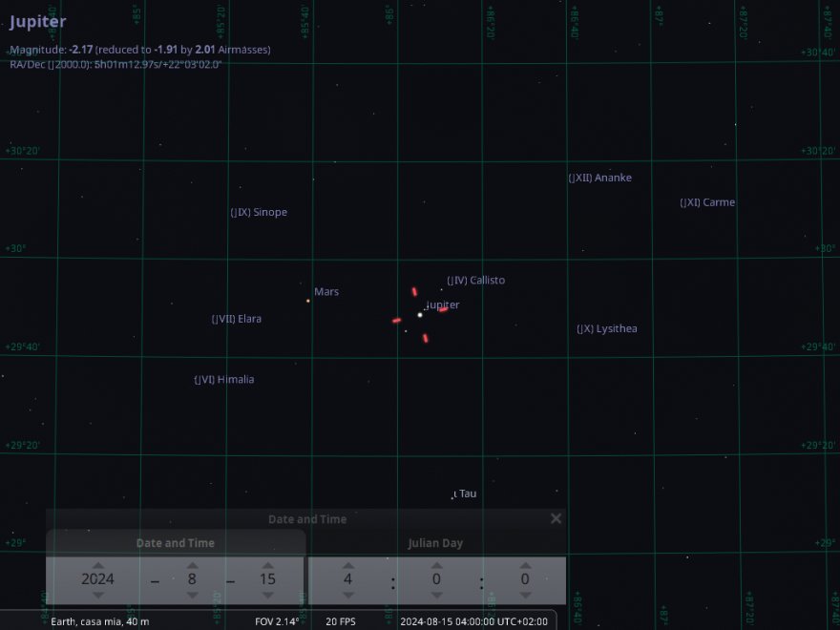Close the Date and Time dialog
The image size is (840, 630).
pyautogui.click(x=556, y=518)
